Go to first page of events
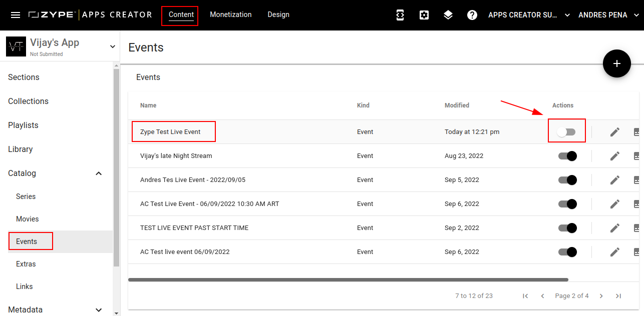This screenshot has height=316, width=644. [x=525, y=296]
